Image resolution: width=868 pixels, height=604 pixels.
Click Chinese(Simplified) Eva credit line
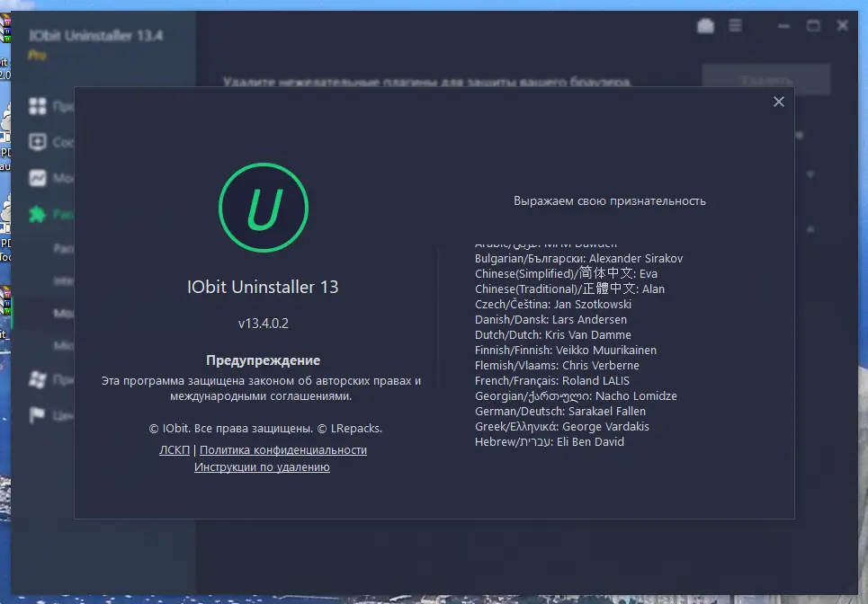tap(566, 273)
